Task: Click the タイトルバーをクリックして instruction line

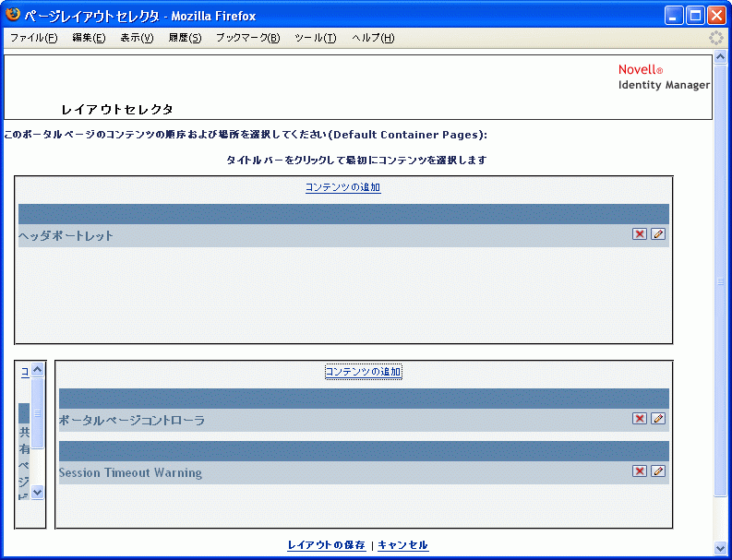Action: point(356,161)
